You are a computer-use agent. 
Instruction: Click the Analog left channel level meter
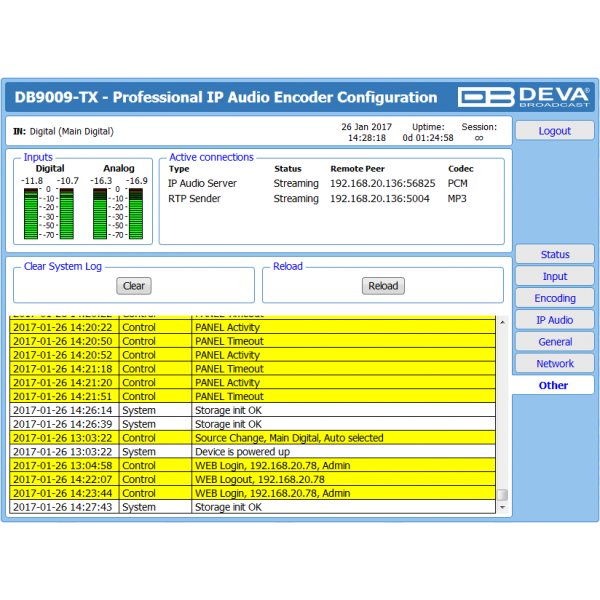pyautogui.click(x=100, y=214)
